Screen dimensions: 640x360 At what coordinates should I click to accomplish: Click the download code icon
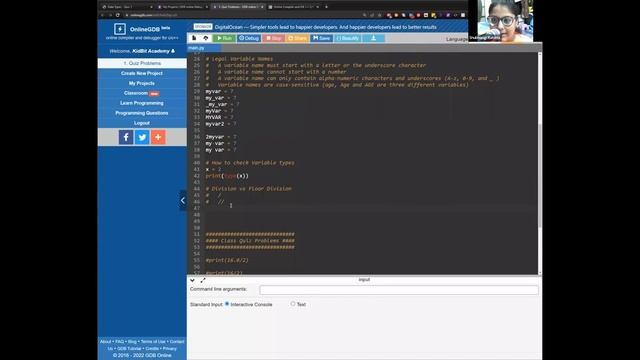click(x=373, y=38)
